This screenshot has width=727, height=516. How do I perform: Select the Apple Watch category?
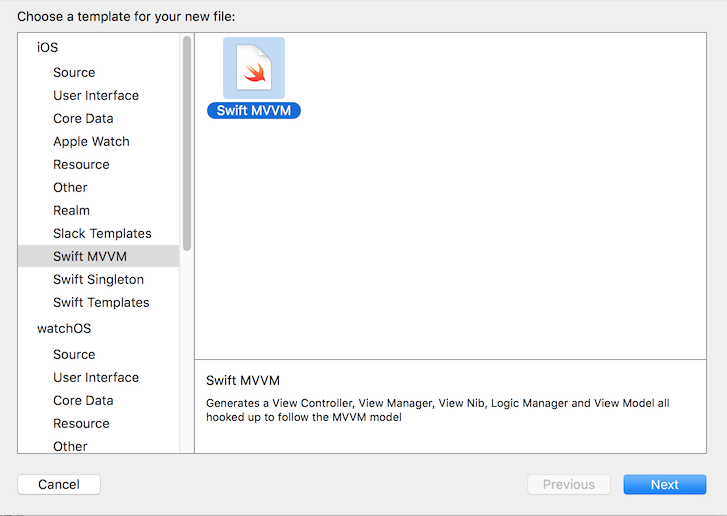click(x=91, y=141)
